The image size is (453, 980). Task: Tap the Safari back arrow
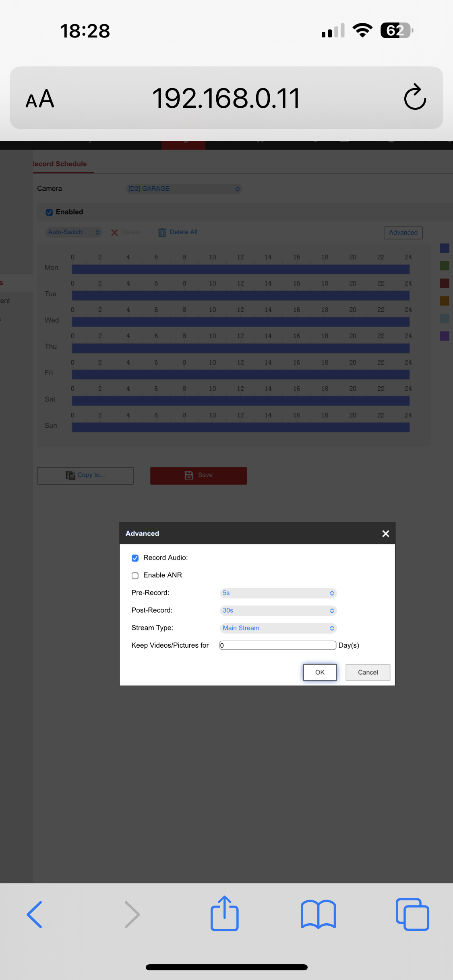[35, 914]
